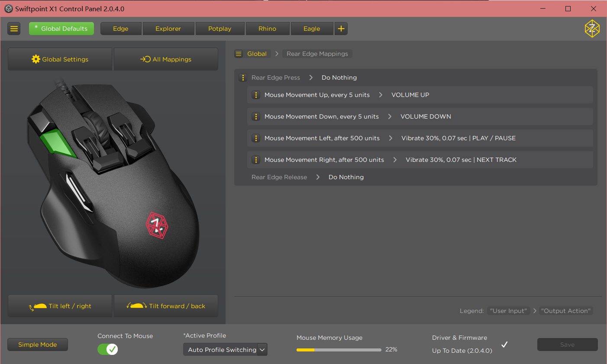
Task: Click Mouse Movement Left, after 500 units
Action: (x=322, y=138)
